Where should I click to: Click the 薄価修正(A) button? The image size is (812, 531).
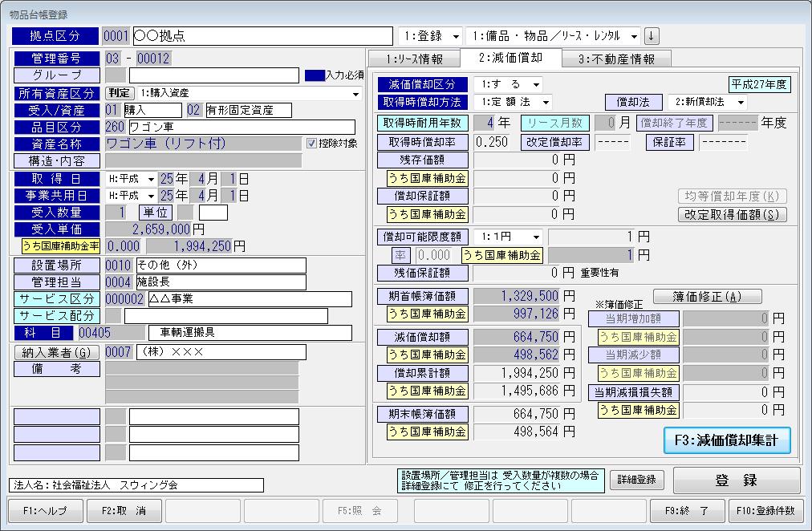(707, 297)
